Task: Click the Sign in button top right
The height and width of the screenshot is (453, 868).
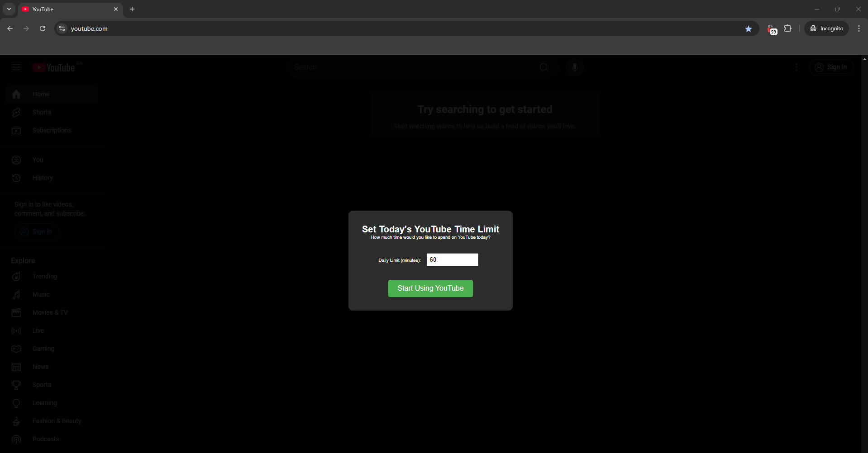Action: [x=831, y=67]
